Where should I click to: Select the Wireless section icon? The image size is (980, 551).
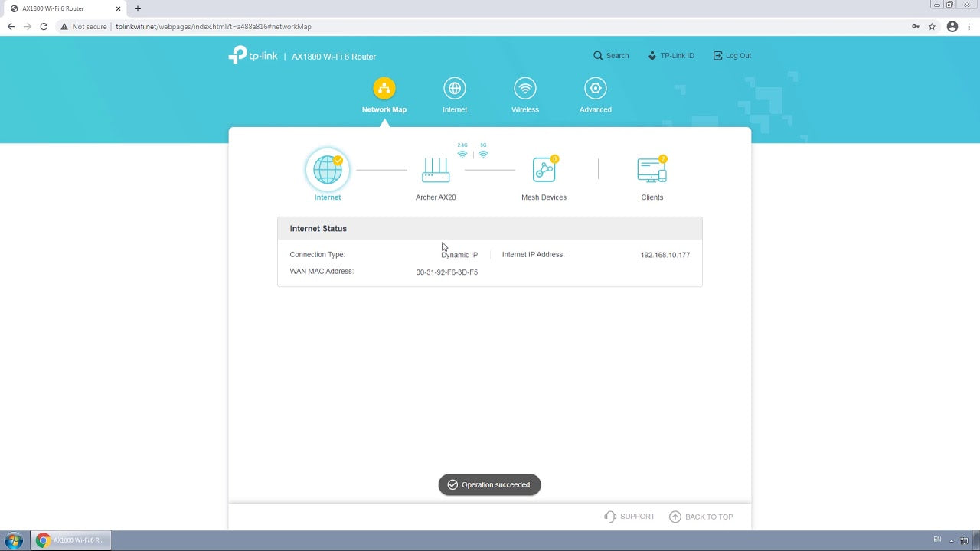tap(525, 87)
